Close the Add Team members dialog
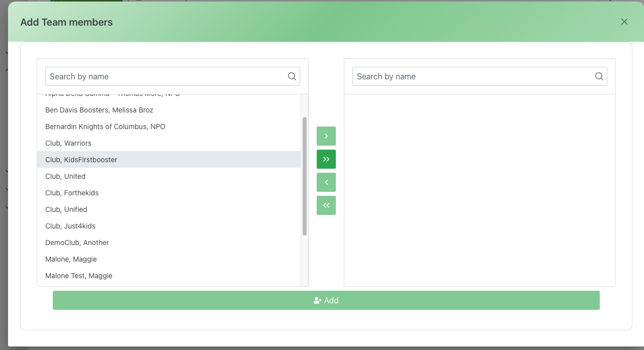 624,22
